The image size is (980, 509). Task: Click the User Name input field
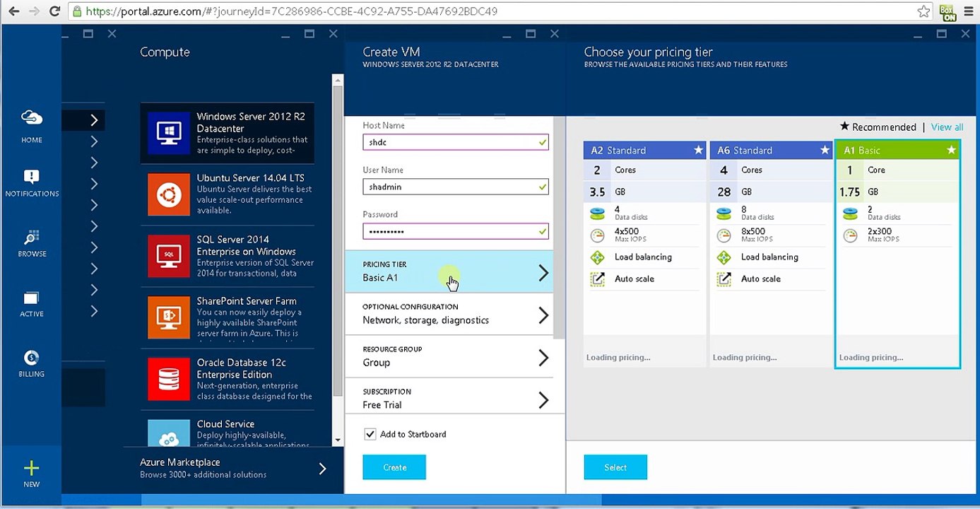coord(456,187)
